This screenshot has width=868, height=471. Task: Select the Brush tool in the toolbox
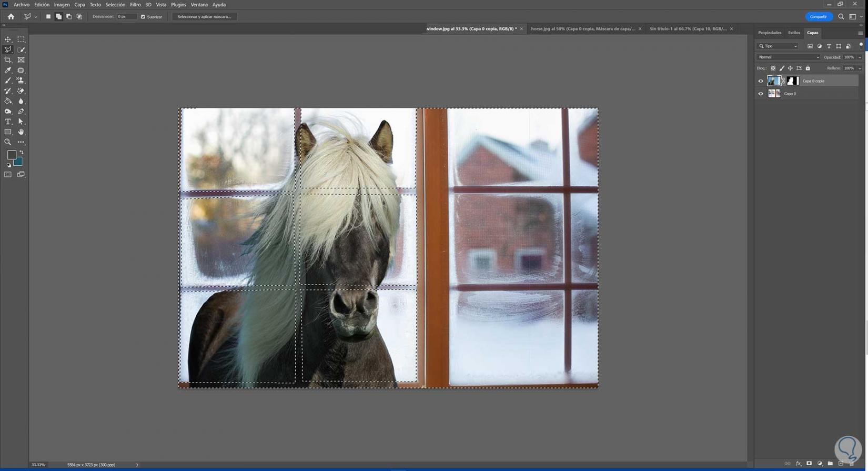click(x=8, y=81)
